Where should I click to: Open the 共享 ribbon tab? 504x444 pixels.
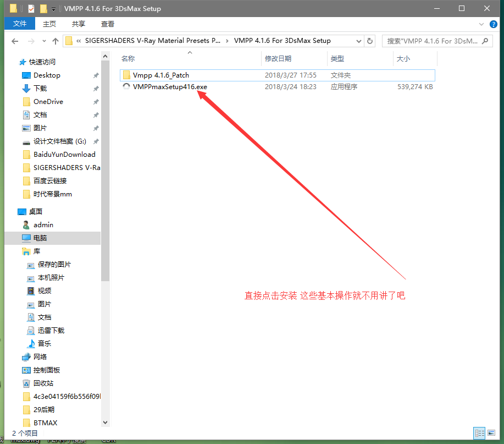tap(78, 24)
